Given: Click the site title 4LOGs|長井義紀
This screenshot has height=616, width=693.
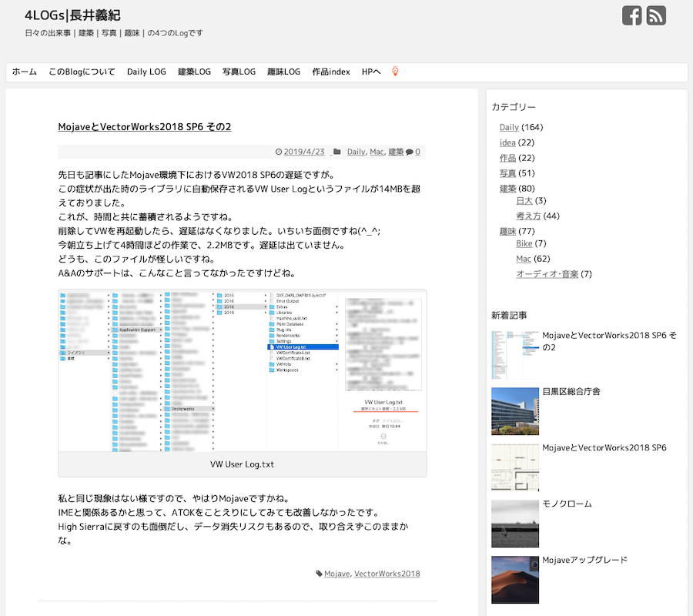Looking at the screenshot, I should click(72, 15).
